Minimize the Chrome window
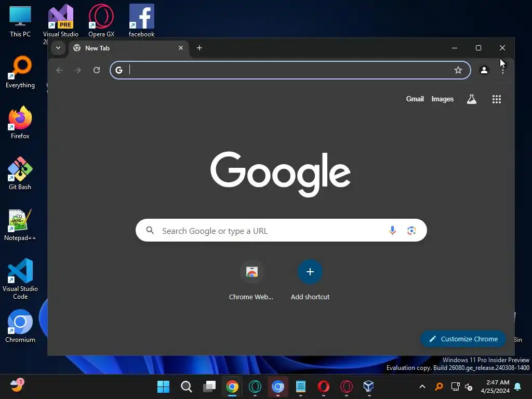532x399 pixels. coord(455,48)
